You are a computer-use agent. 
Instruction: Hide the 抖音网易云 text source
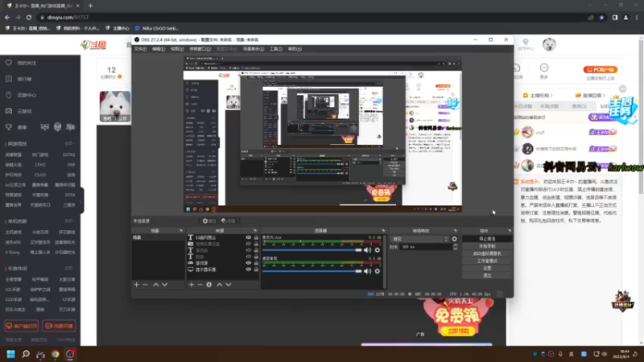(249, 237)
